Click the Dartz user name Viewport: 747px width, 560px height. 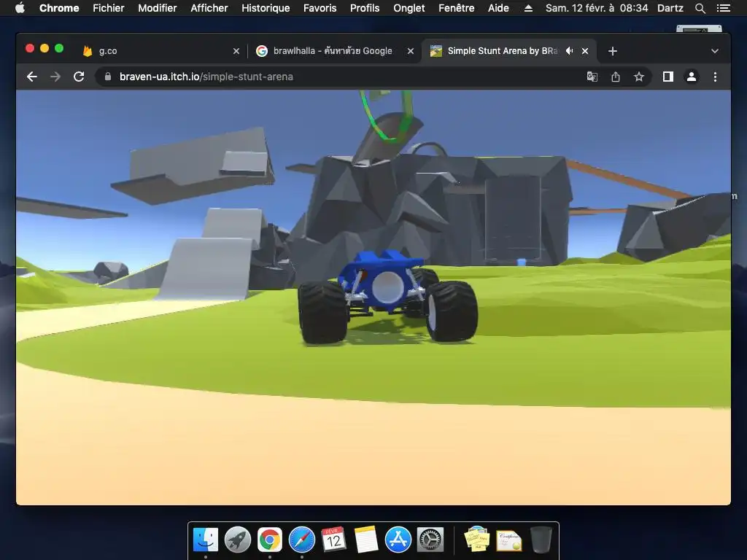tap(670, 8)
